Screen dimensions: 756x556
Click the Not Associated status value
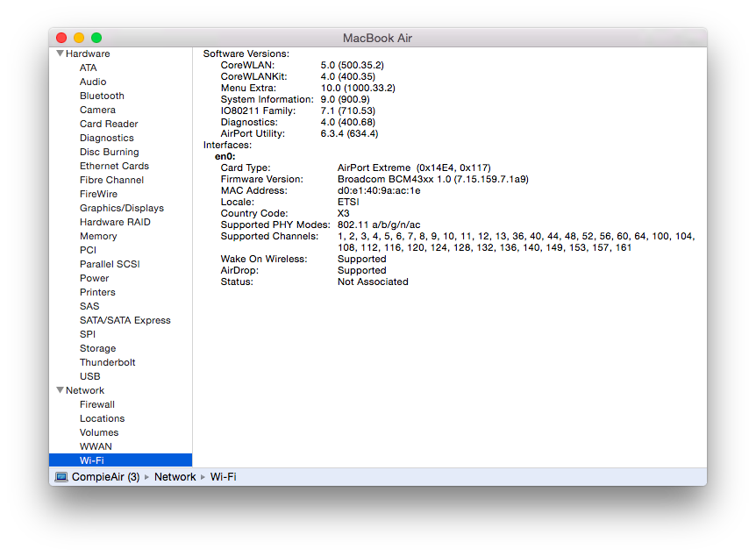pos(373,282)
